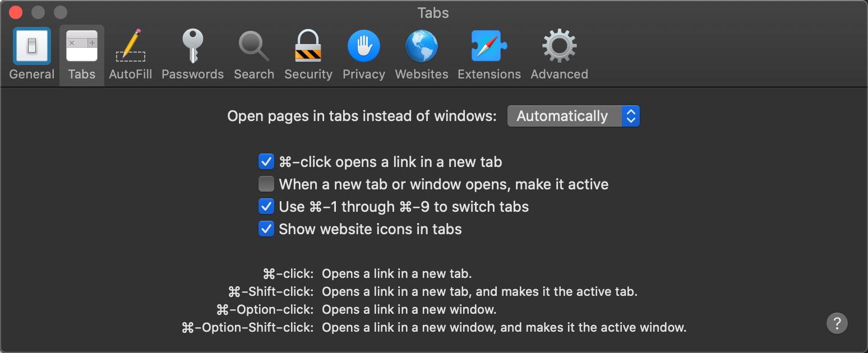This screenshot has width=868, height=353.
Task: Click the dropdown stepper arrows
Action: tap(631, 116)
